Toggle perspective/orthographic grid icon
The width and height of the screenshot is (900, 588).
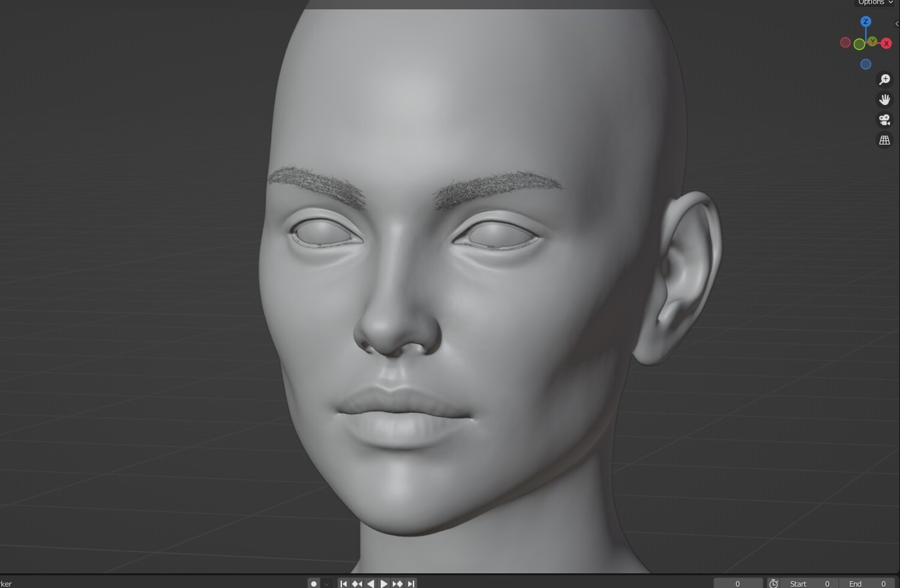pos(884,140)
